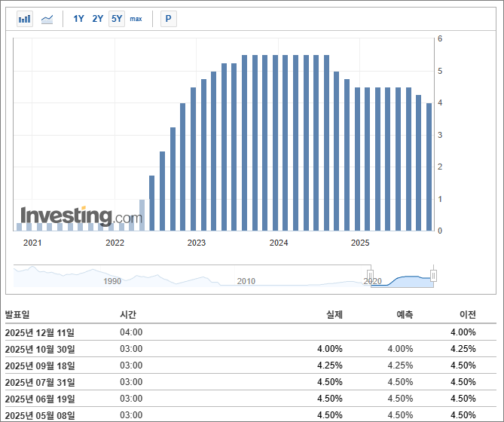Show the max time range

point(136,19)
